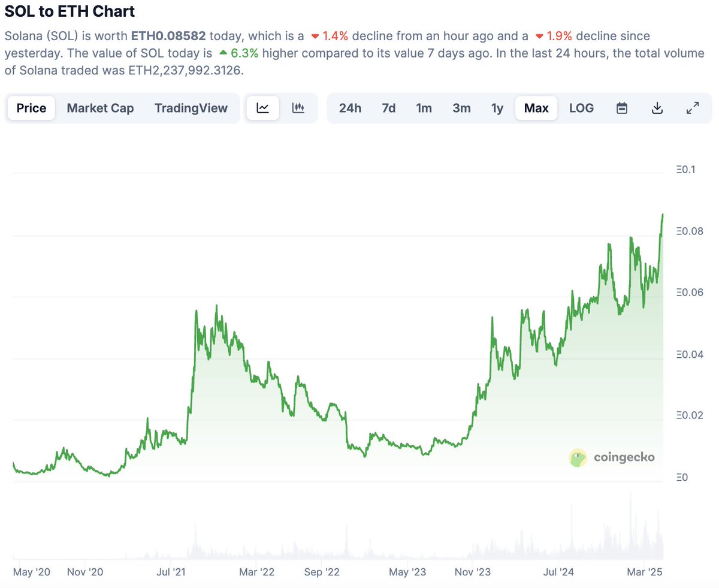Click the red decline arrow beside 1.4%
Image resolution: width=719 pixels, height=588 pixels.
tap(315, 36)
